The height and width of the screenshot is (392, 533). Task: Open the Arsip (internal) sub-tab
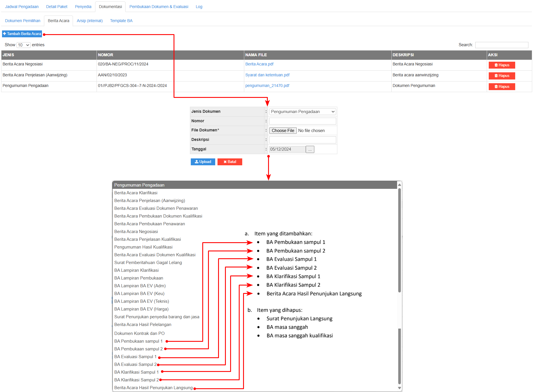pos(90,21)
